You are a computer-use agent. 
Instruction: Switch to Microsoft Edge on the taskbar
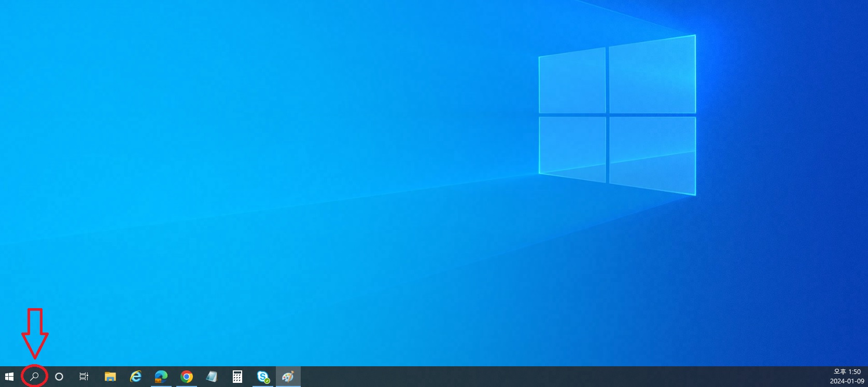[161, 377]
